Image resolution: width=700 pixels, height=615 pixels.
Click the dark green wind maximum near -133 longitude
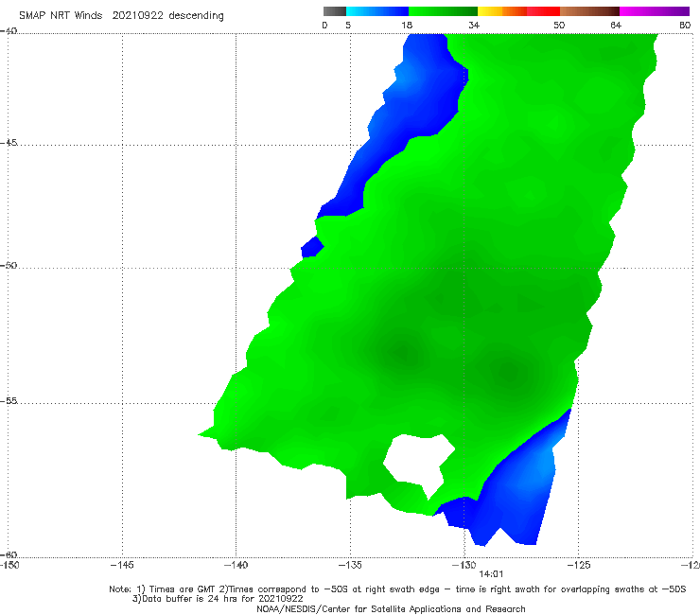click(404, 351)
